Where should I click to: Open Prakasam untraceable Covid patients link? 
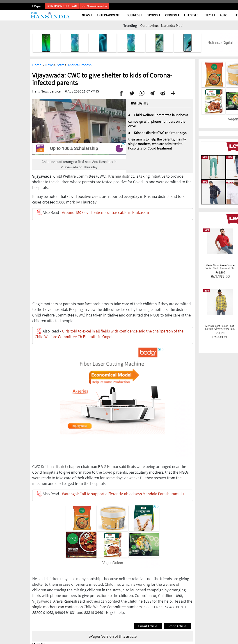105,212
